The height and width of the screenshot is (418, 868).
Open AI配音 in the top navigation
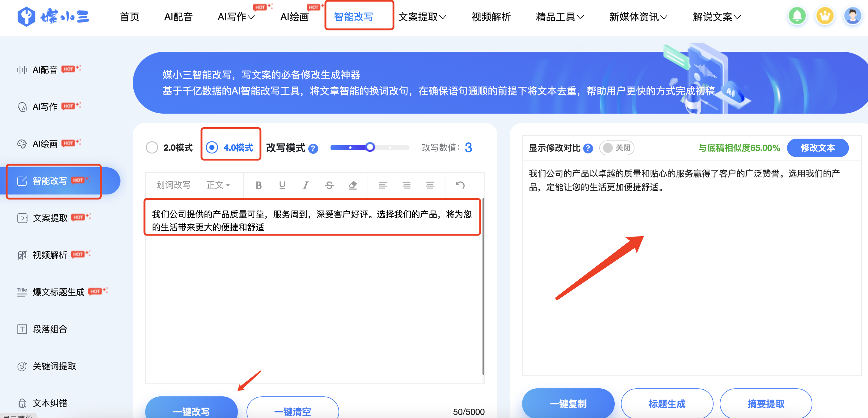click(178, 17)
